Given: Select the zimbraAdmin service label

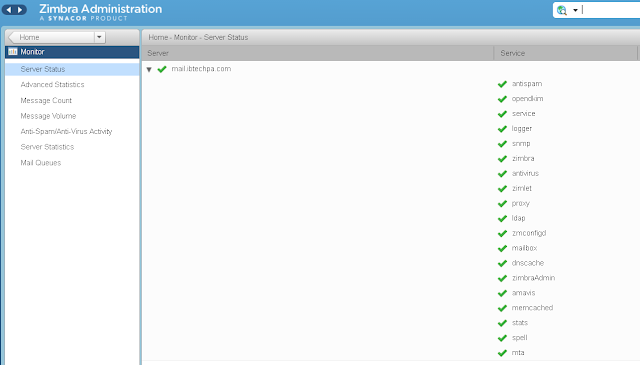Looking at the screenshot, I should [x=533, y=278].
